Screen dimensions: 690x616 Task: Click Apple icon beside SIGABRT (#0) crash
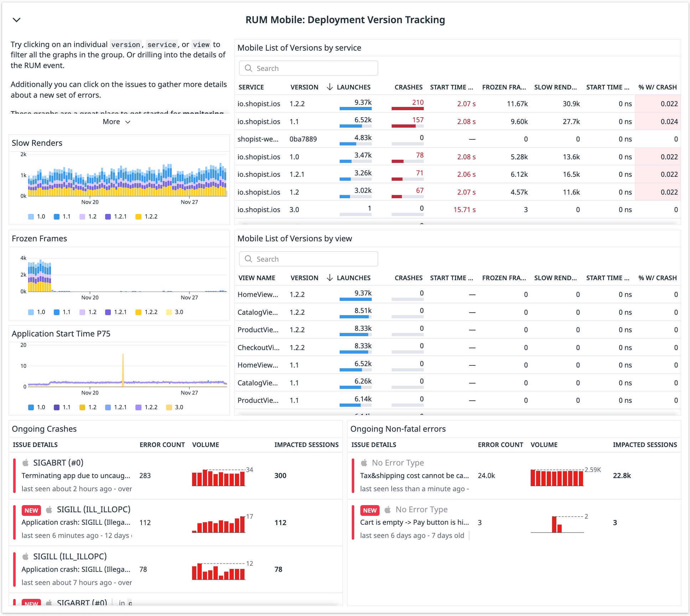25,463
